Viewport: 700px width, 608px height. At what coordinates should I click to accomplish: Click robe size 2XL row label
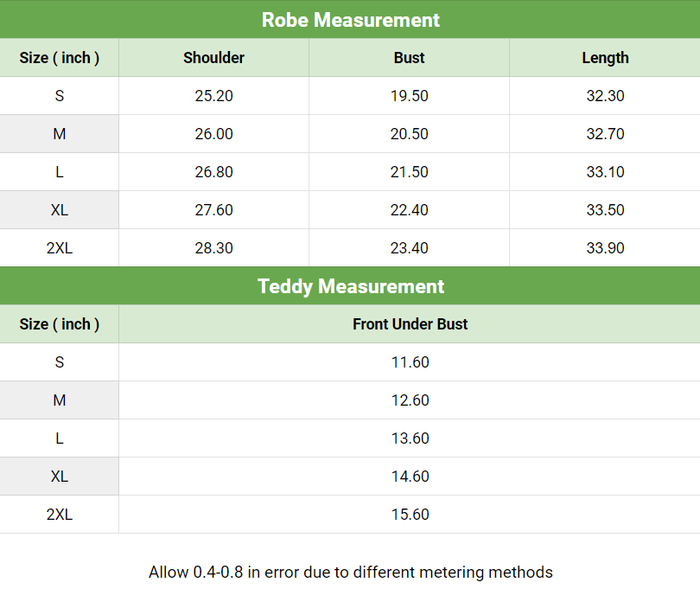[60, 248]
